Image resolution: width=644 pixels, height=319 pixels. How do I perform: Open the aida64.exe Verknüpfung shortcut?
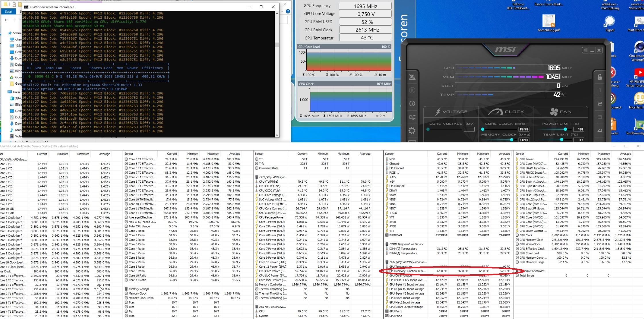click(610, 6)
